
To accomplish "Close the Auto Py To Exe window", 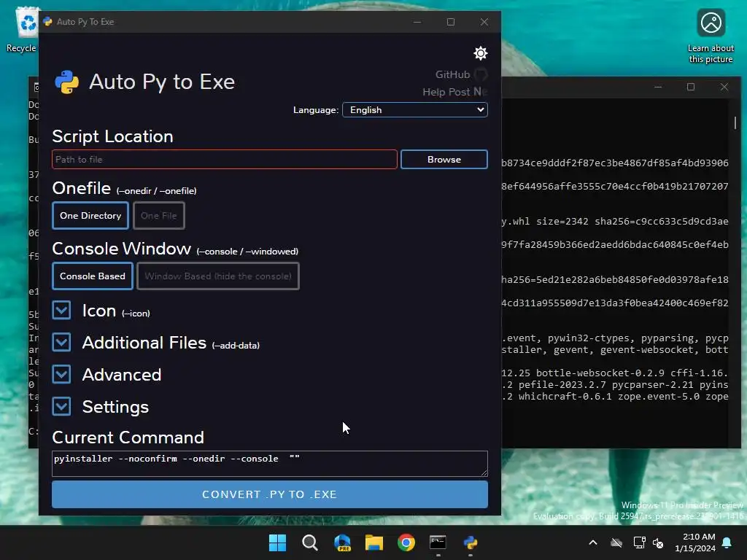I will click(484, 22).
